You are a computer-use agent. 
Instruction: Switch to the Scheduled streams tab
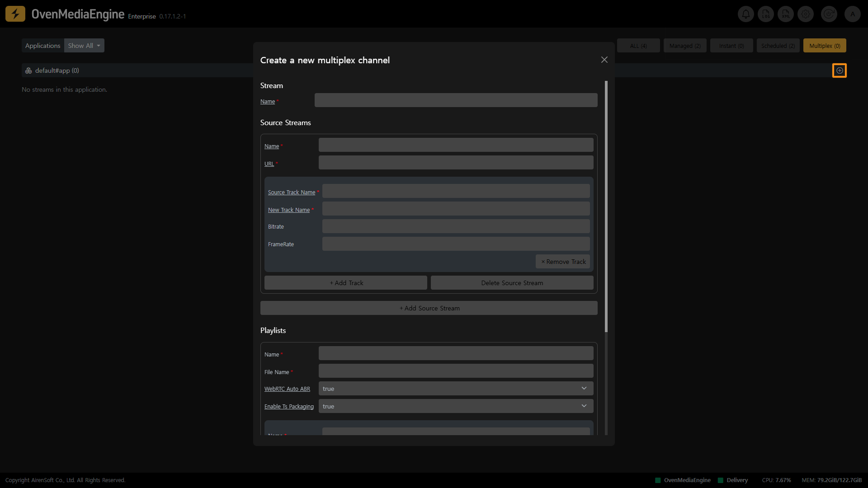[778, 46]
